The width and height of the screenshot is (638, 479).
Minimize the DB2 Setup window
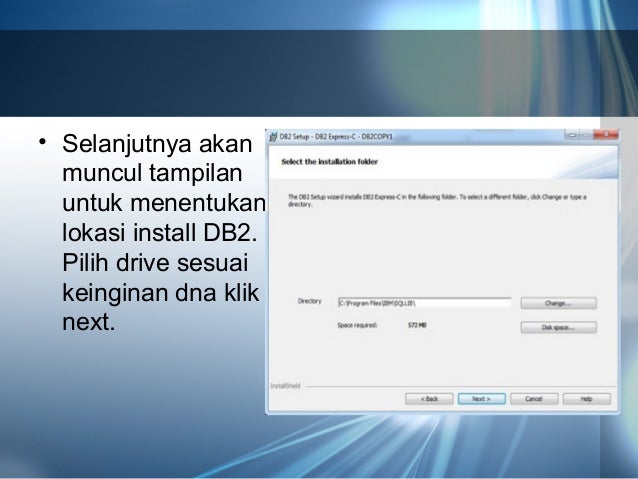(x=572, y=134)
